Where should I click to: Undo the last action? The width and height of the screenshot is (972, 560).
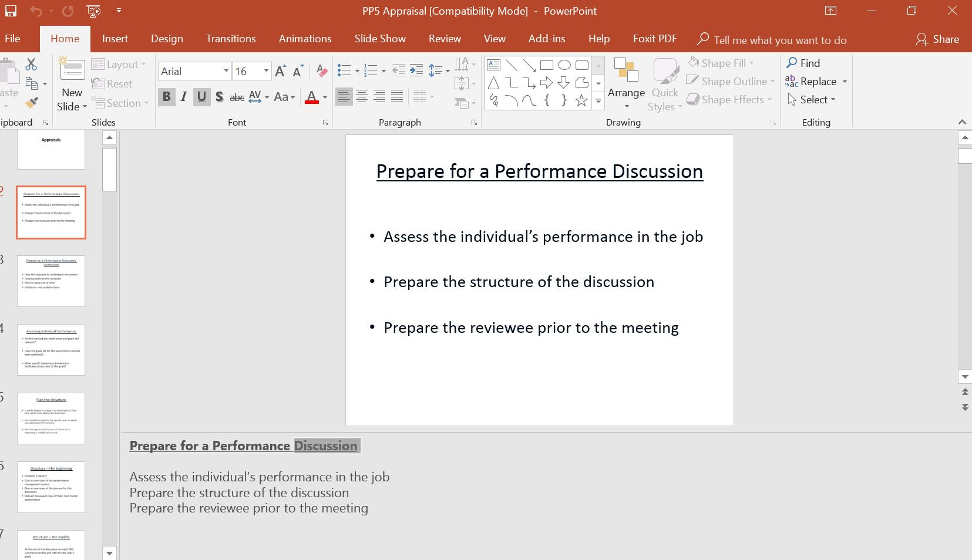pos(36,11)
